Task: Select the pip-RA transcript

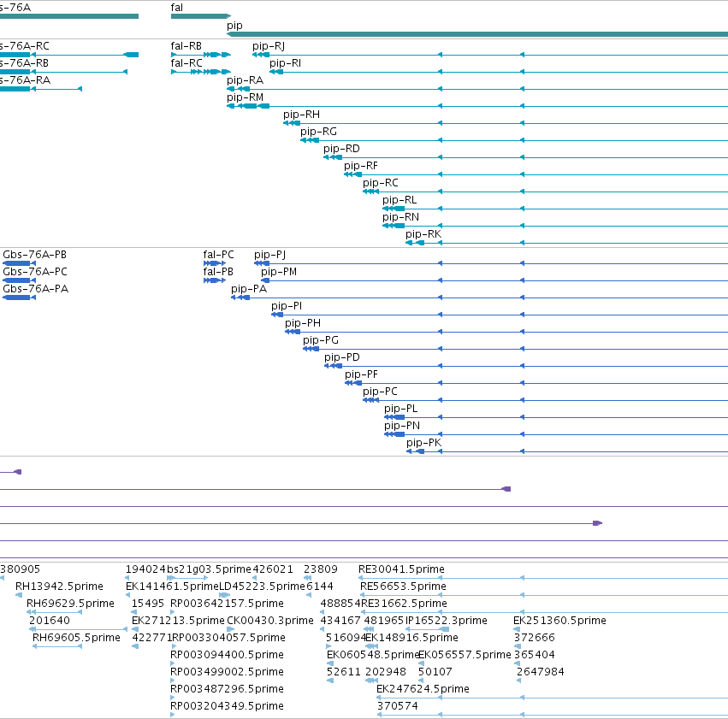Action: tap(477, 89)
